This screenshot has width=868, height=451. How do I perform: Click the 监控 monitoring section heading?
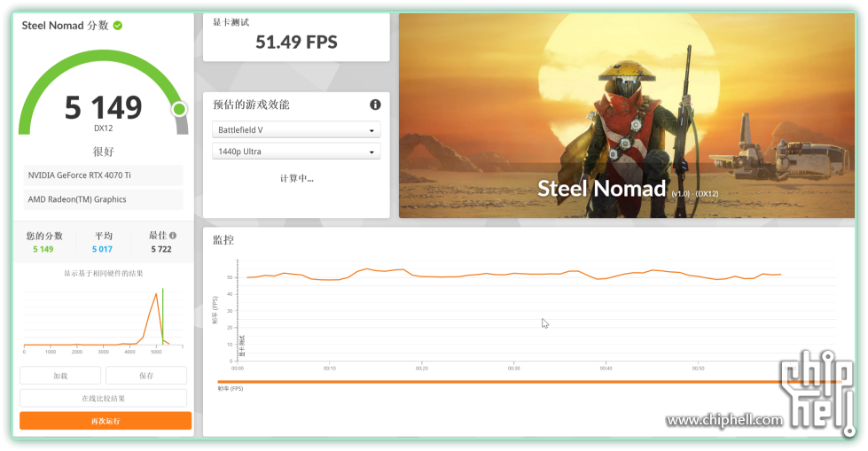tap(223, 239)
